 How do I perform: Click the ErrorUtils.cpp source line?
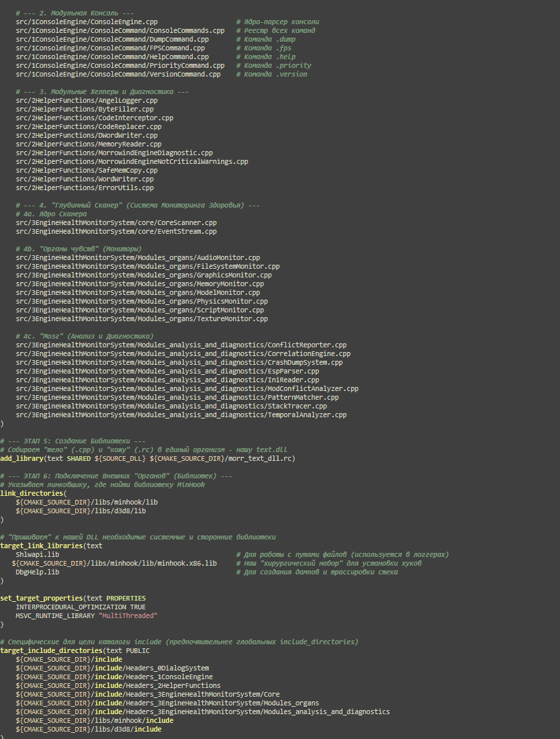click(85, 187)
